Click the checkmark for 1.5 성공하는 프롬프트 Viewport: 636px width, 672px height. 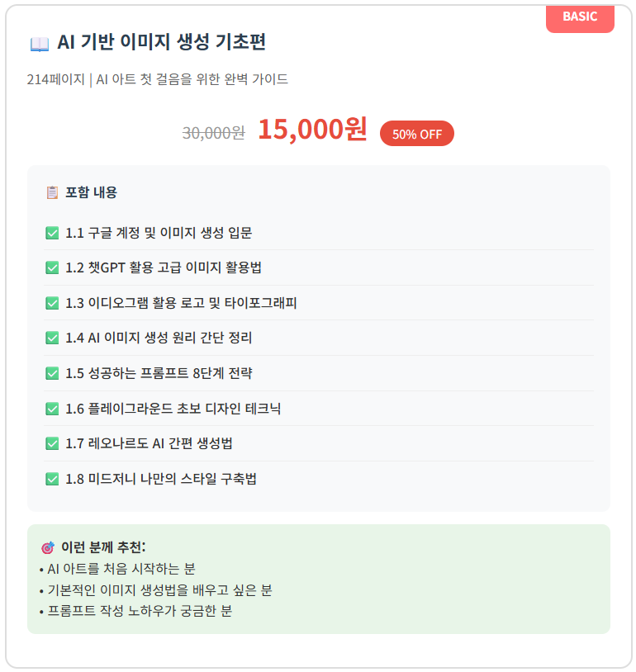click(52, 373)
